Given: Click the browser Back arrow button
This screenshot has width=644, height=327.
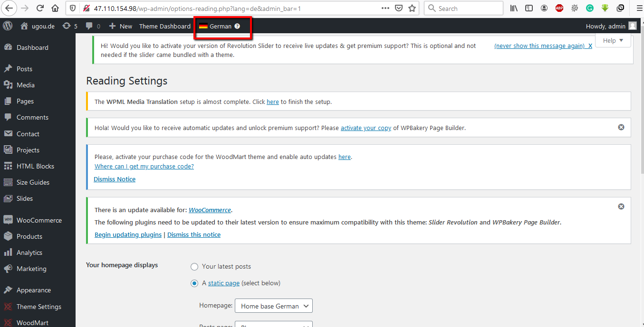Looking at the screenshot, I should tap(9, 8).
